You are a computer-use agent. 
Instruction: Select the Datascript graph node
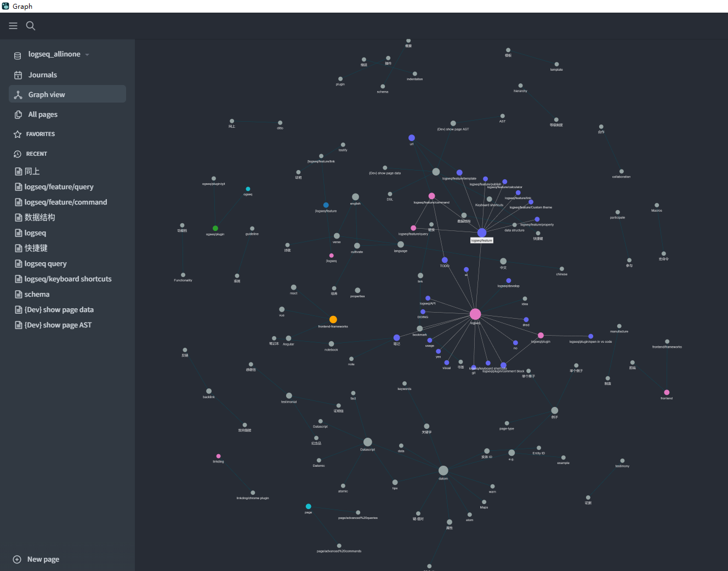click(x=368, y=442)
